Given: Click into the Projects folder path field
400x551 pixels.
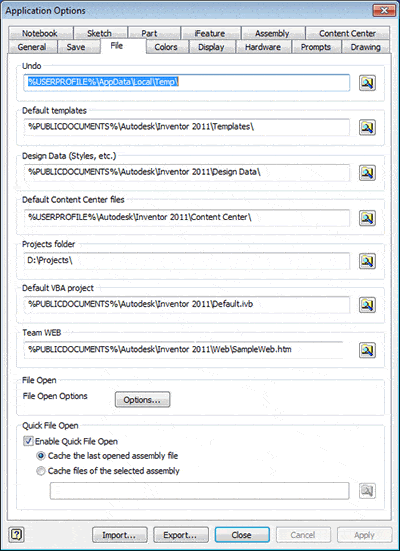Looking at the screenshot, I should (187, 261).
